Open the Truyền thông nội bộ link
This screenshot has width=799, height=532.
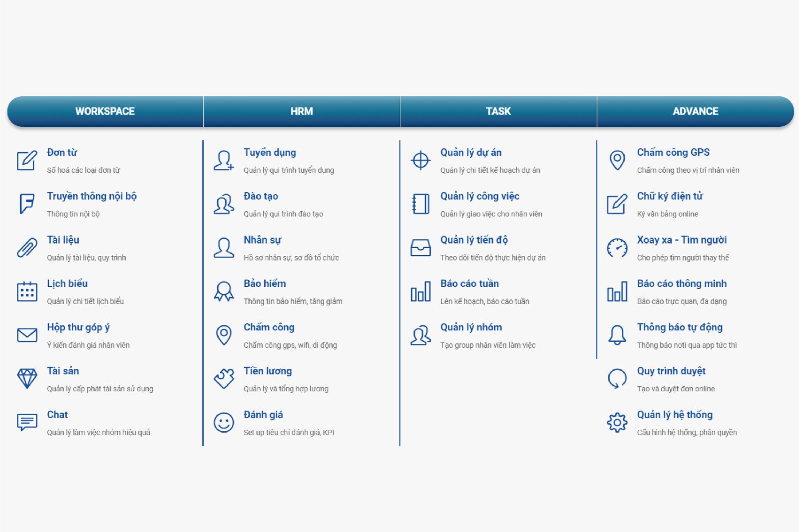(92, 196)
